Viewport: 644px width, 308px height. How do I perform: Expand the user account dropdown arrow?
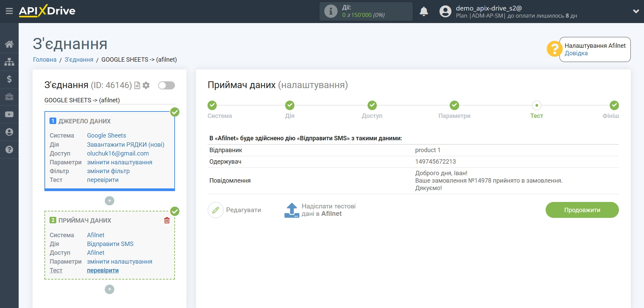tap(636, 11)
